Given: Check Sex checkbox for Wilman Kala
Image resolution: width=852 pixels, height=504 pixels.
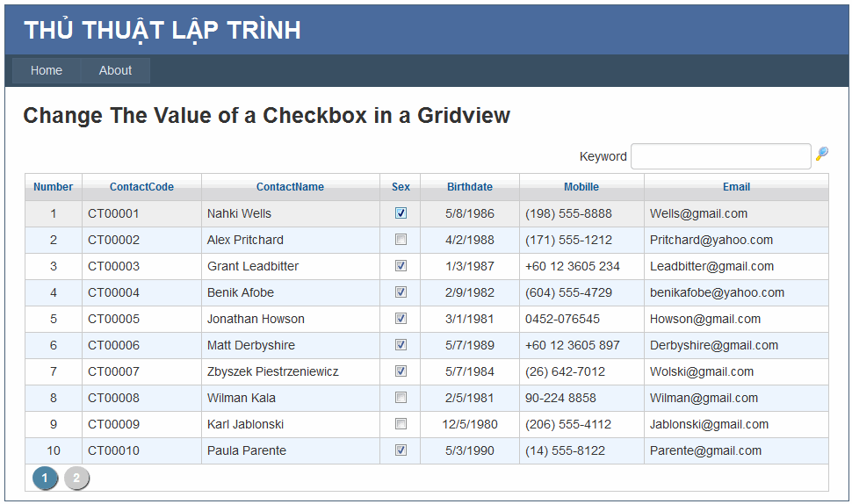Looking at the screenshot, I should pyautogui.click(x=401, y=398).
